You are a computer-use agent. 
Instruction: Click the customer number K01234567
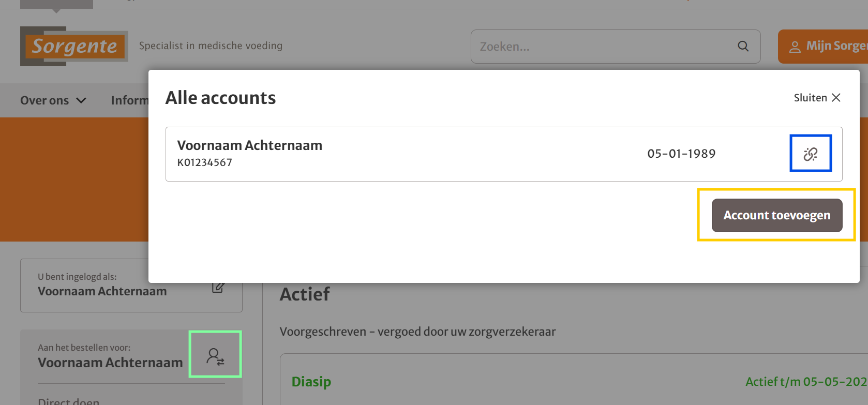[x=205, y=162]
